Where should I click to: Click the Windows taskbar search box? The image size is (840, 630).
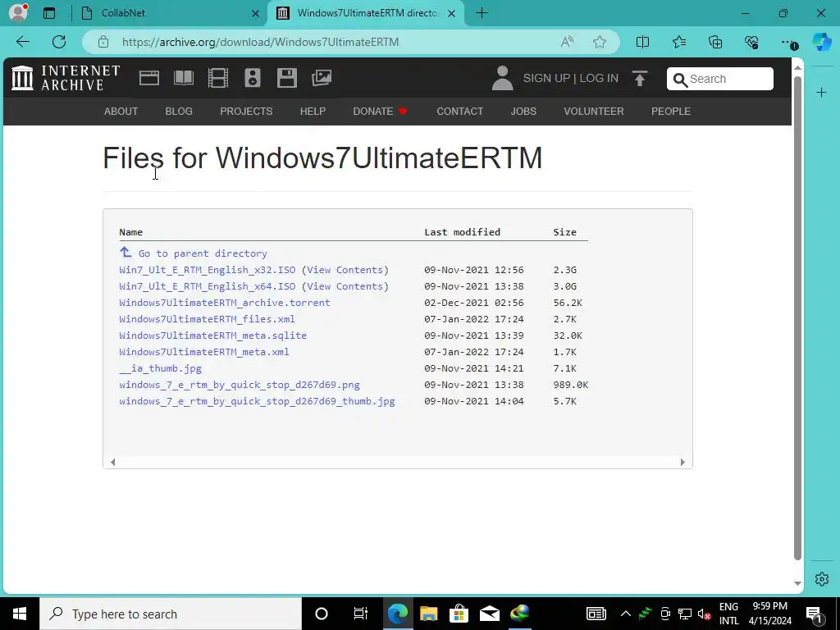(x=171, y=614)
